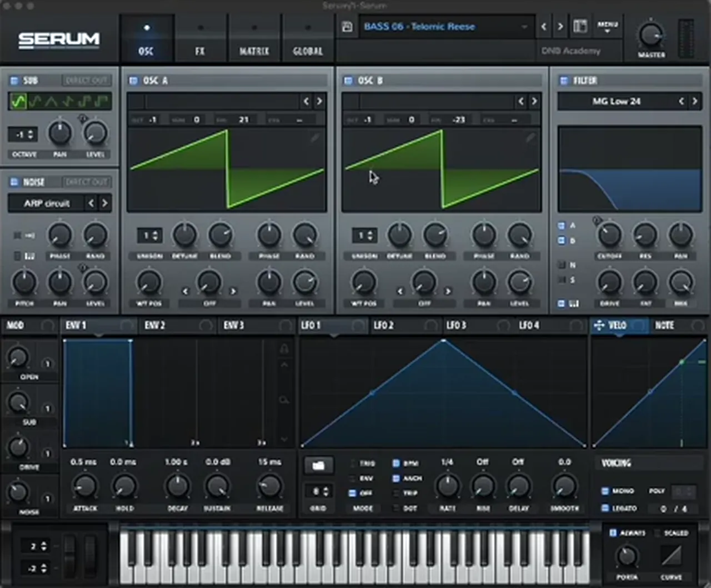Go to next preset arrow
This screenshot has height=588, width=711.
560,26
